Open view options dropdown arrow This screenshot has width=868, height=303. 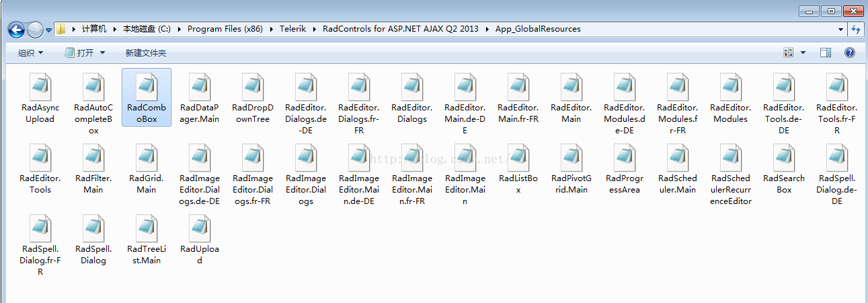coord(803,53)
